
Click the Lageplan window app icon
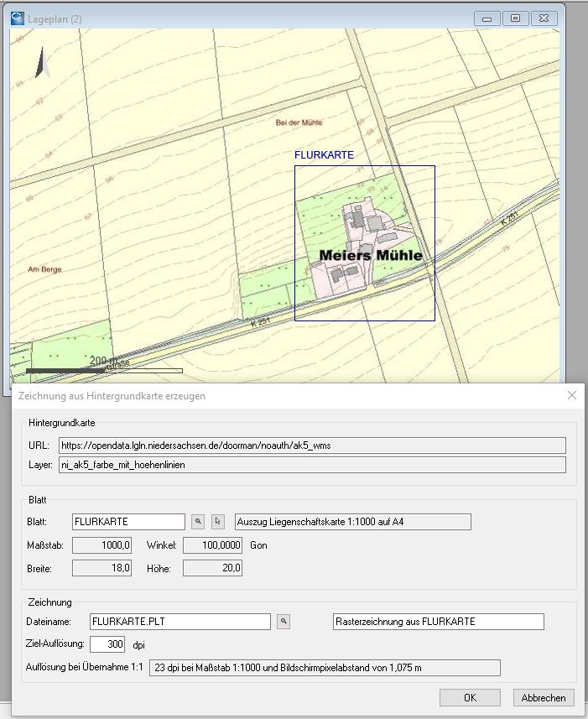[18, 18]
